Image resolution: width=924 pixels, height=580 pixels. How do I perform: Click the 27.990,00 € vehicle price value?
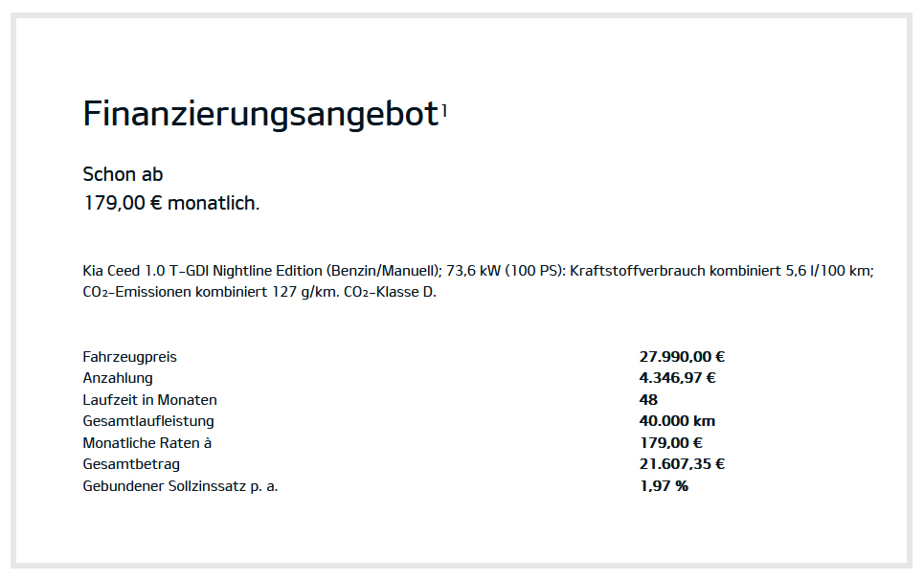[x=682, y=357]
